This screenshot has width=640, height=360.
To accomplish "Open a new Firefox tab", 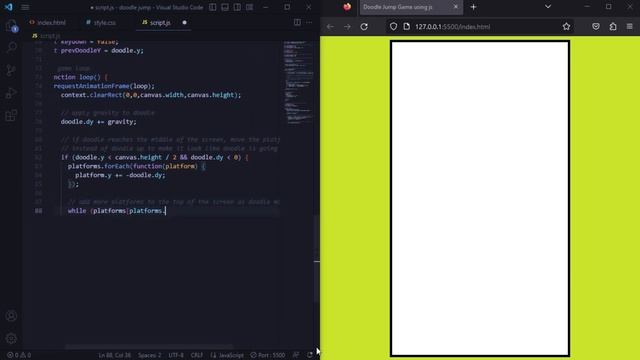I will click(473, 7).
